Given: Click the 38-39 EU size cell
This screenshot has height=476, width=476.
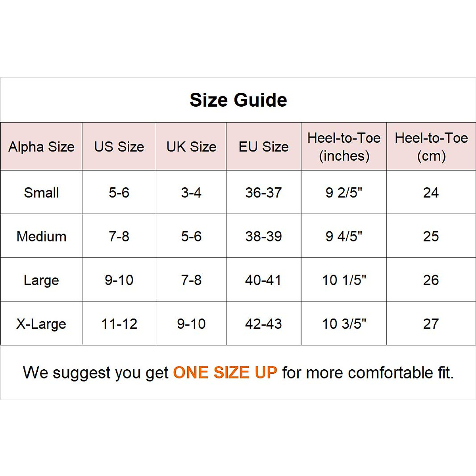Looking at the screenshot, I should click(x=263, y=236).
